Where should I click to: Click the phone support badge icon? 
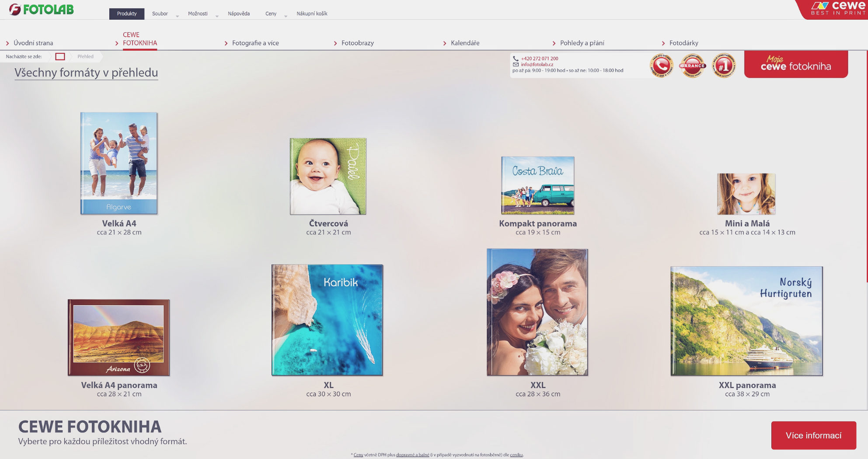pyautogui.click(x=661, y=66)
